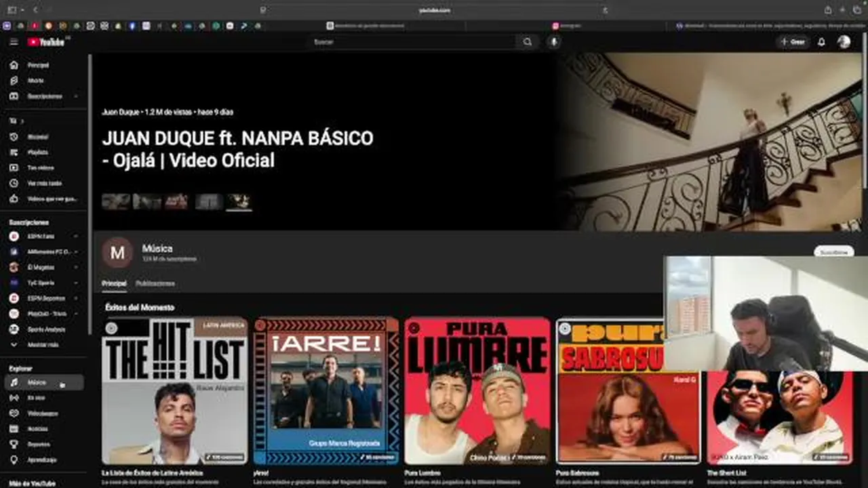Select the first carousel thumbnail
Viewport: 868px width, 488px height.
click(x=116, y=201)
